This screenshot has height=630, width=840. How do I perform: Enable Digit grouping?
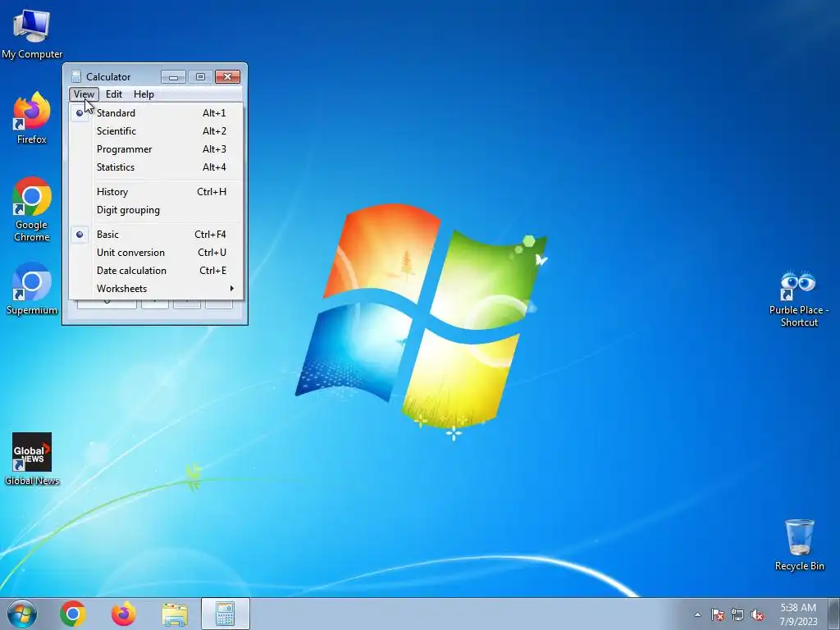tap(155, 210)
